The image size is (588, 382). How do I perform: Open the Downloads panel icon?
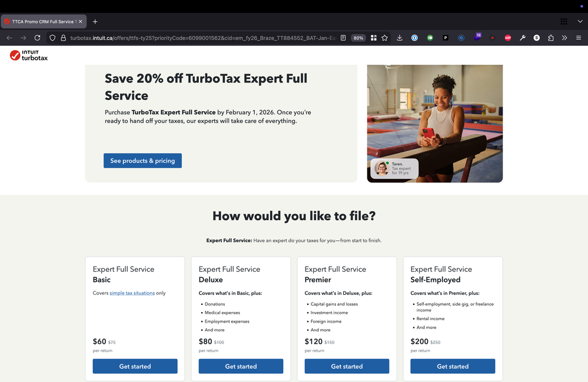click(x=400, y=38)
